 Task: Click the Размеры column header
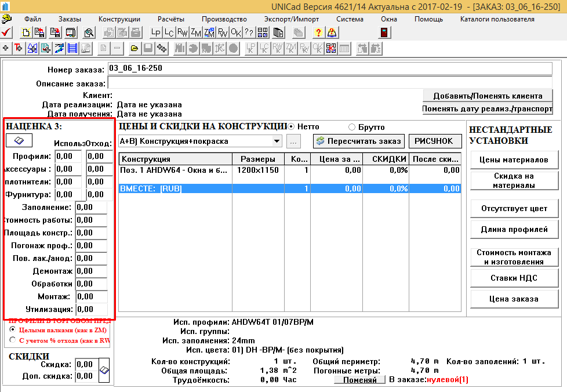pyautogui.click(x=258, y=159)
